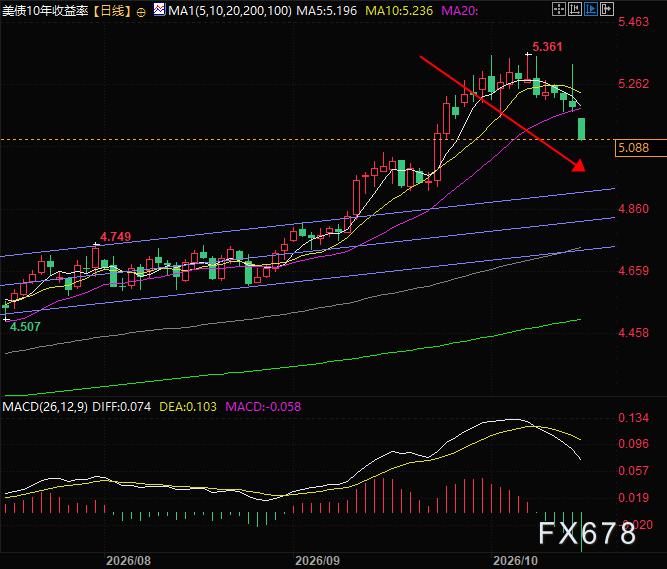667x569 pixels.
Task: Click the red arrowhead of the trend line
Action: (579, 165)
